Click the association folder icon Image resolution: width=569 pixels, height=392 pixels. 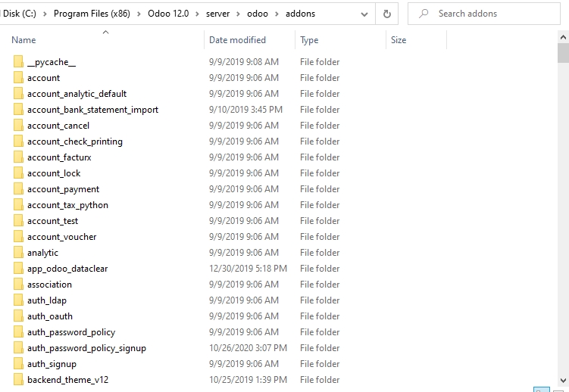18,285
